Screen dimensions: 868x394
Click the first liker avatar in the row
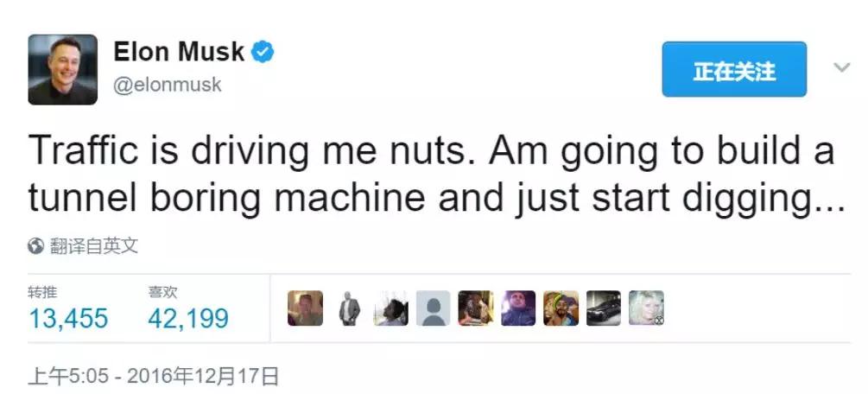(x=305, y=308)
